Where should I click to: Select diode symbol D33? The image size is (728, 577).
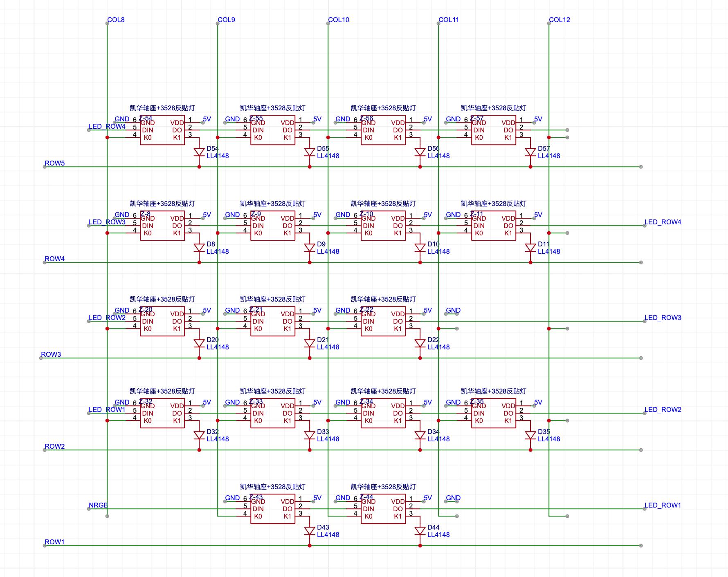[310, 435]
